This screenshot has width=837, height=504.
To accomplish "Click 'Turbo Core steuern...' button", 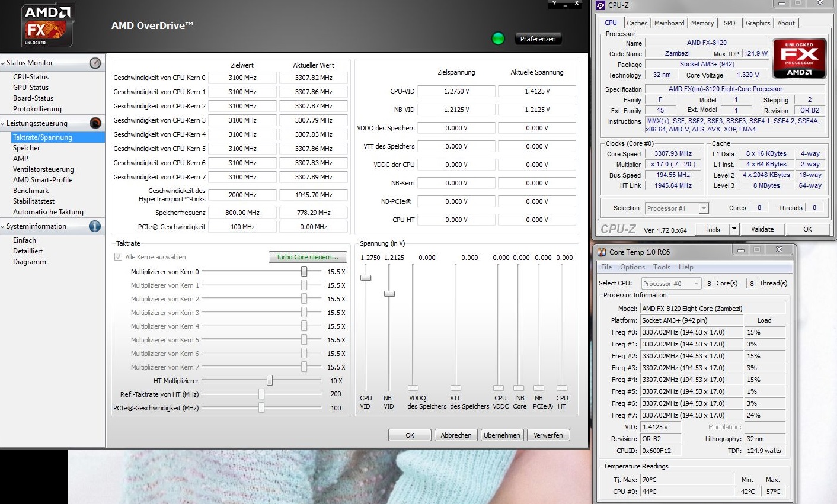I will click(x=308, y=257).
